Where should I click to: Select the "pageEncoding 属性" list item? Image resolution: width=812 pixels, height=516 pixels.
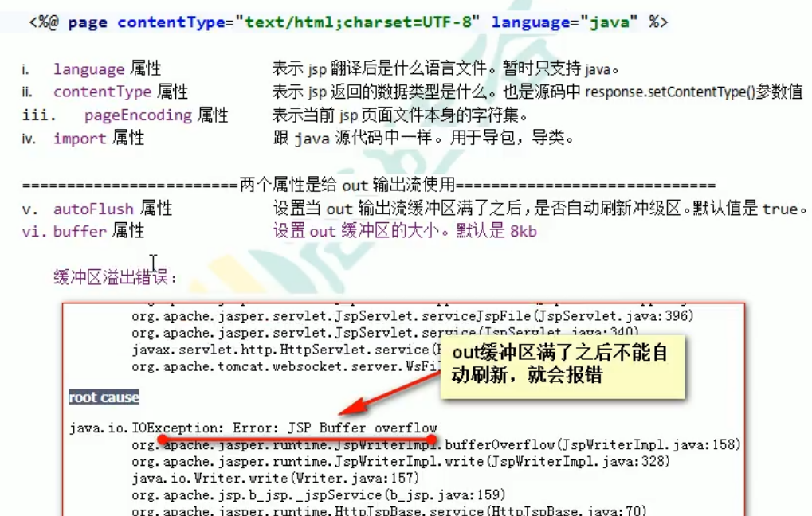156,115
